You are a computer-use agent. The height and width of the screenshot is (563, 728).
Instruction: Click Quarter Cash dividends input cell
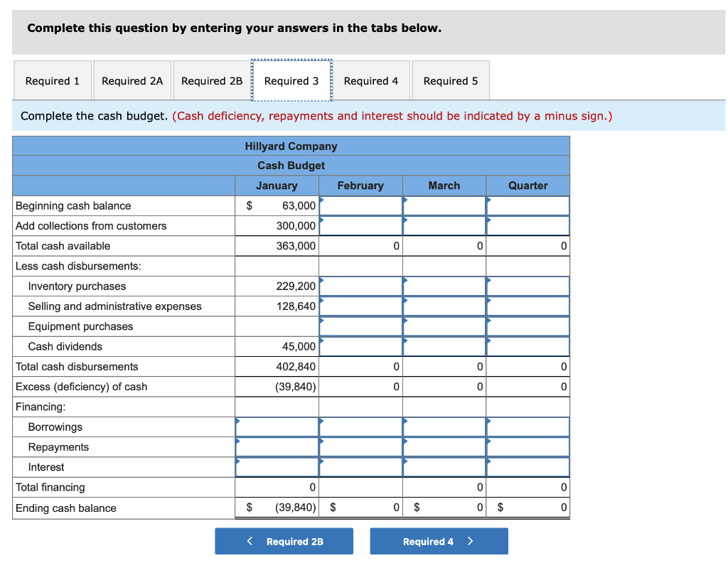[x=528, y=346]
